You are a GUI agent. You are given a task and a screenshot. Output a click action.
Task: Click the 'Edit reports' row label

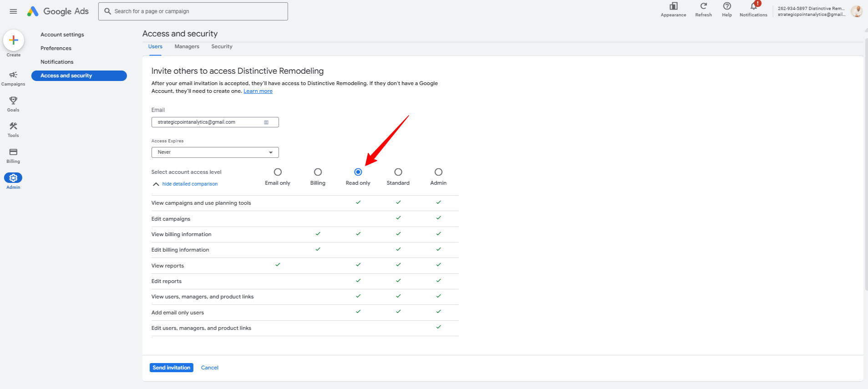click(166, 281)
